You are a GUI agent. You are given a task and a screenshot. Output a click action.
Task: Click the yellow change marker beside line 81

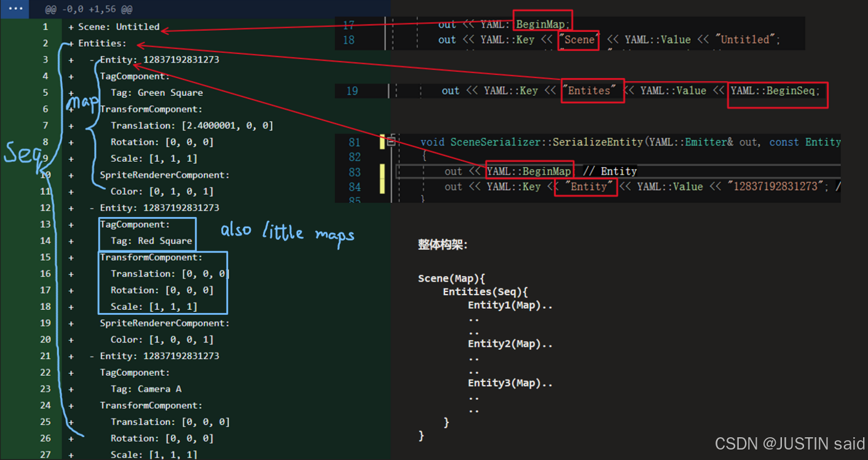coord(382,142)
